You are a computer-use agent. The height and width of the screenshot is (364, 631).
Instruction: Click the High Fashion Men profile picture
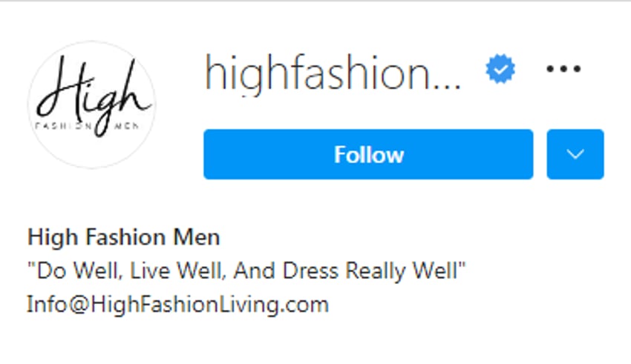click(92, 105)
